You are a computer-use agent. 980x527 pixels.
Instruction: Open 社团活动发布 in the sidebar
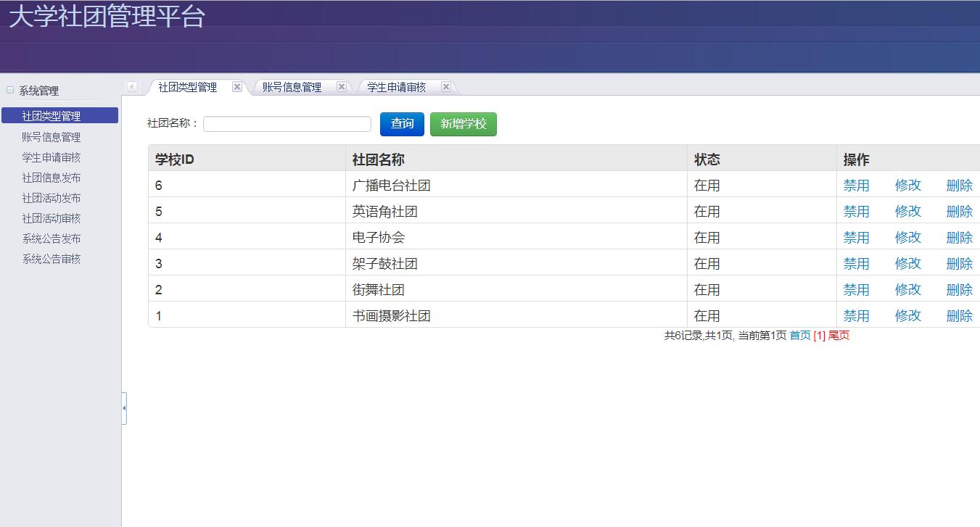click(52, 198)
